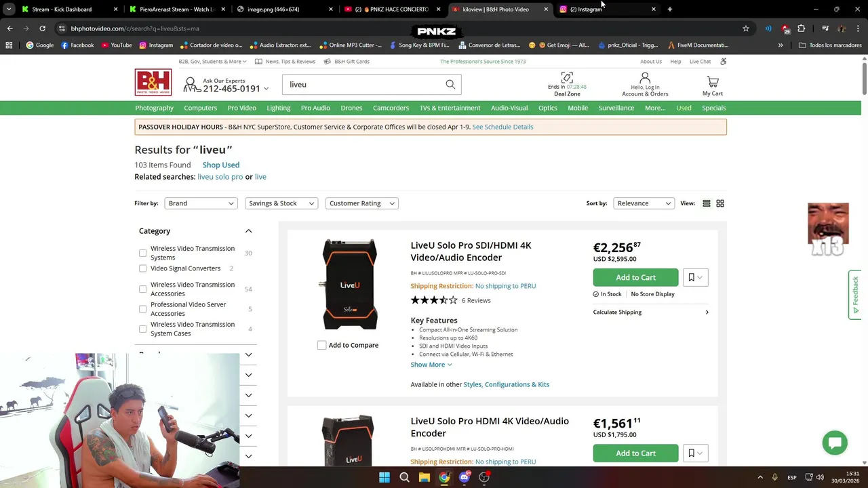Image resolution: width=868 pixels, height=488 pixels.
Task: Open File Explorer from taskbar
Action: [425, 477]
